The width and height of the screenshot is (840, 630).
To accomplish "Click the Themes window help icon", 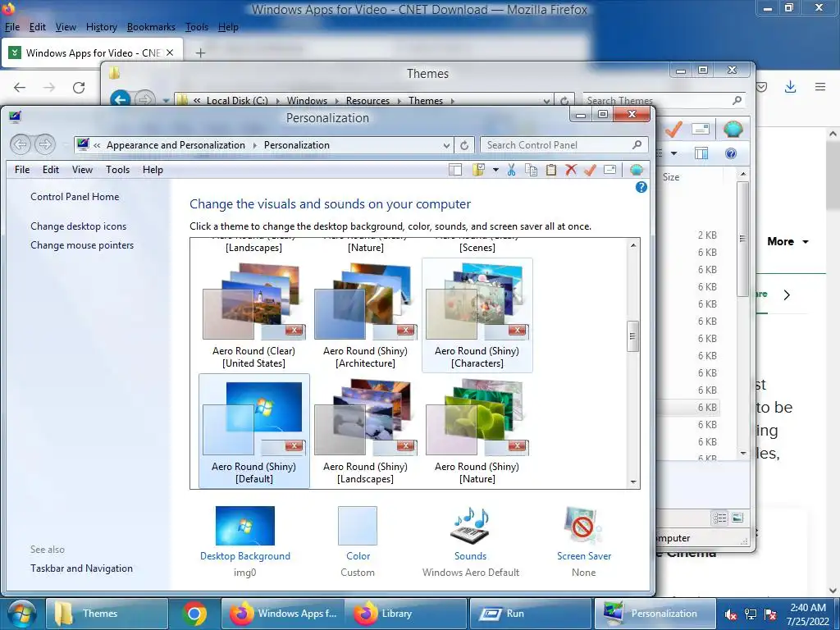I will [x=731, y=153].
